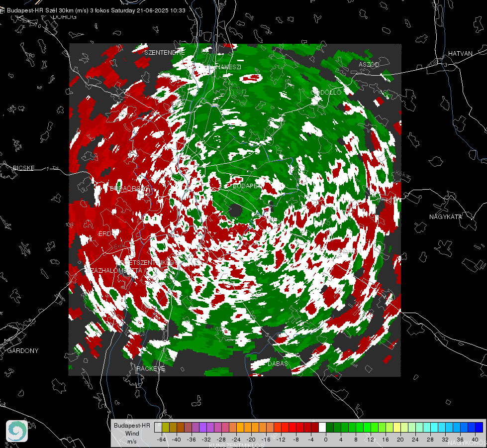The image size is (487, 448).
Task: Click the radar site black center circle
Action: click(x=235, y=211)
